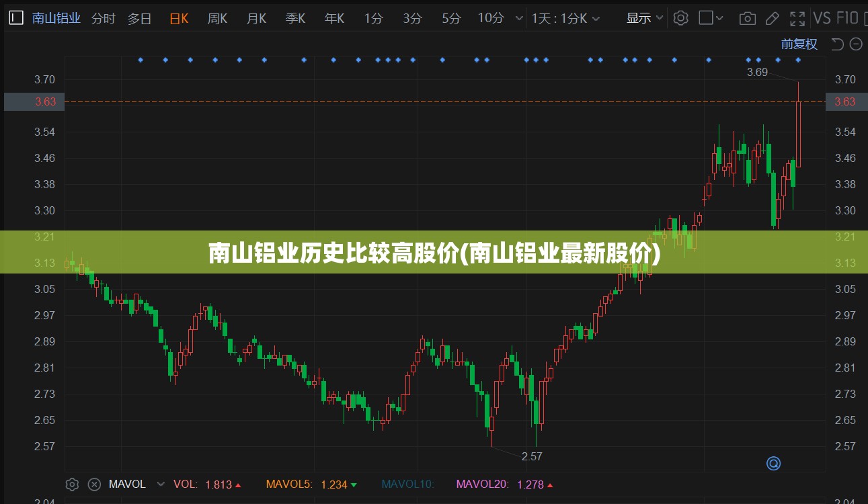Switch to 多日 multi-day tab
Screen dimensions: 868x504
(x=140, y=19)
